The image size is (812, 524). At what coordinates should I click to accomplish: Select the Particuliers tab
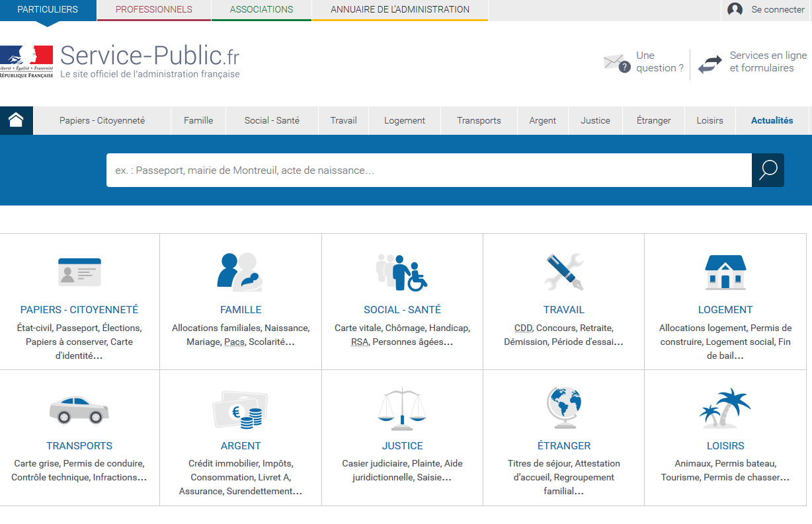point(48,10)
